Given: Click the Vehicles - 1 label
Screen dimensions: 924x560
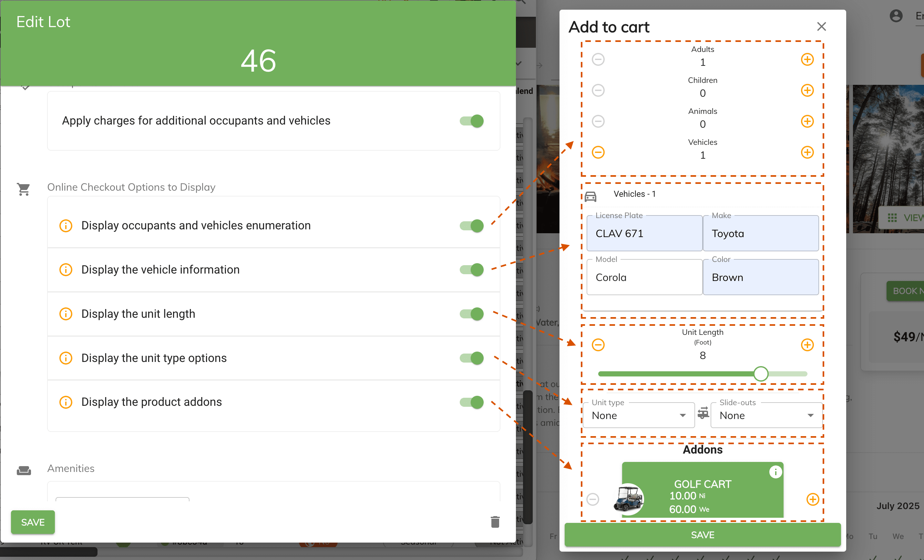Looking at the screenshot, I should (x=634, y=194).
